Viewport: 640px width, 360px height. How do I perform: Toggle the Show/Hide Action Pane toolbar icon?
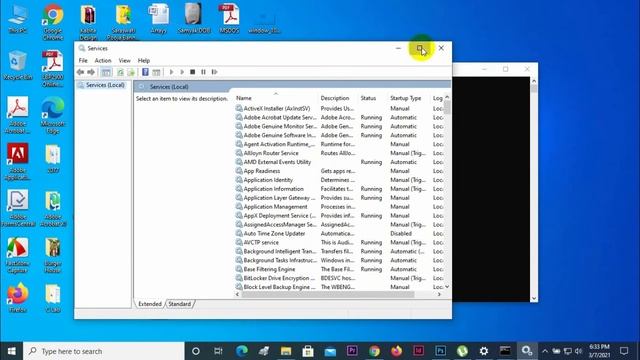[x=156, y=72]
